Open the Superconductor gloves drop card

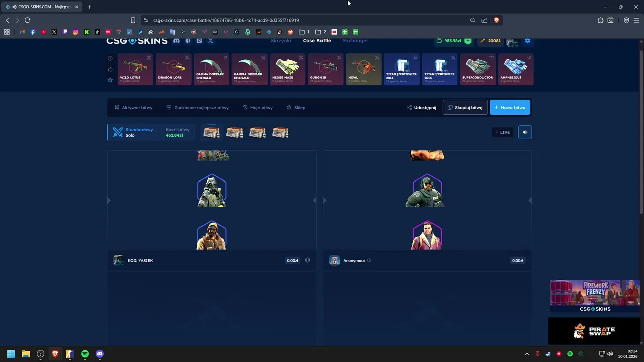478,69
